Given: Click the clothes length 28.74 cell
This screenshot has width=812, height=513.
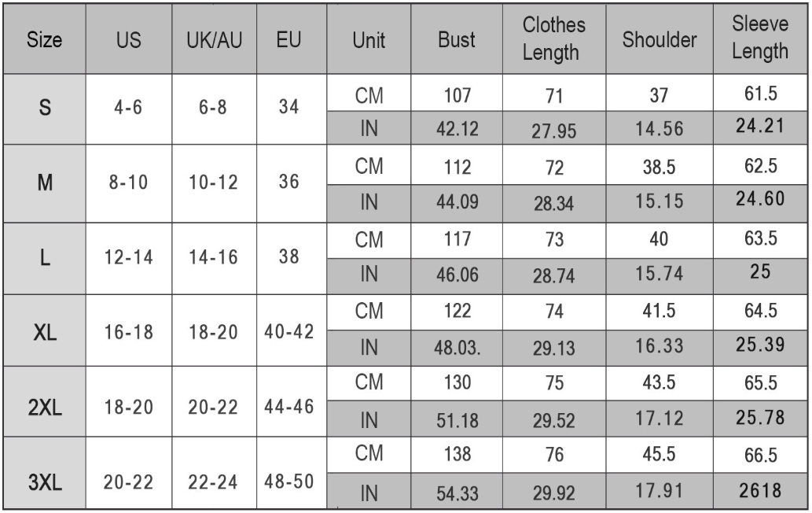Looking at the screenshot, I should point(554,277).
